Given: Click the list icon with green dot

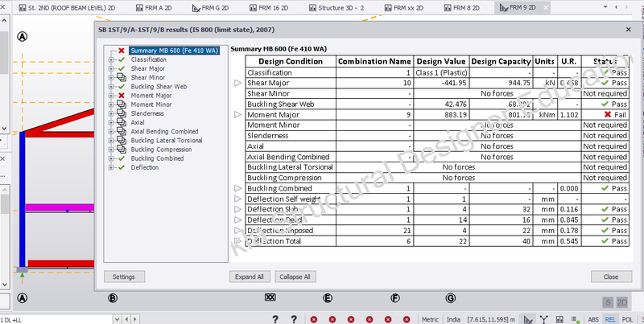Looking at the screenshot, I should click(575, 319).
